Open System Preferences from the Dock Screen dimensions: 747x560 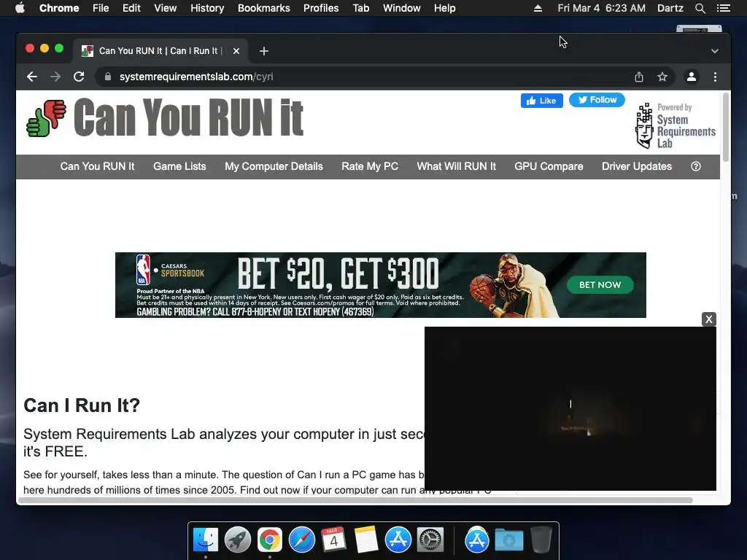430,540
